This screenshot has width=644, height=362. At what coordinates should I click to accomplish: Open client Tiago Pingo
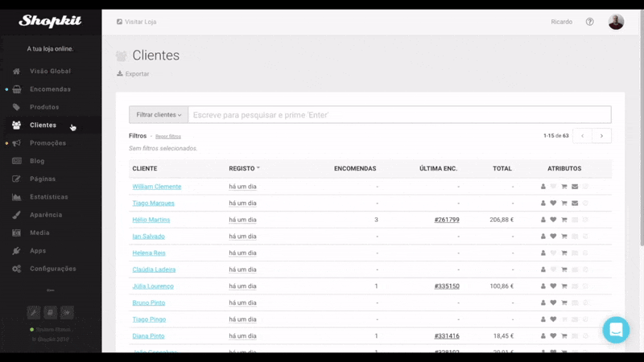(149, 319)
